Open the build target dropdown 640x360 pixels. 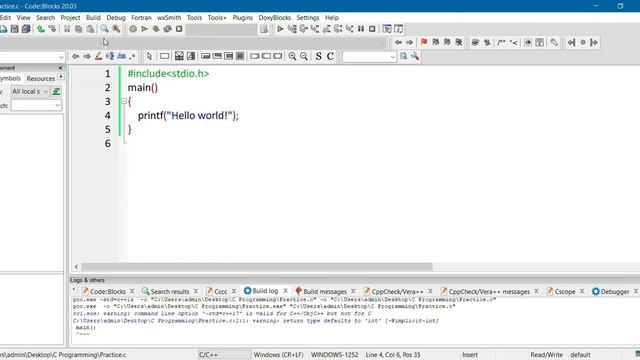pyautogui.click(x=221, y=29)
